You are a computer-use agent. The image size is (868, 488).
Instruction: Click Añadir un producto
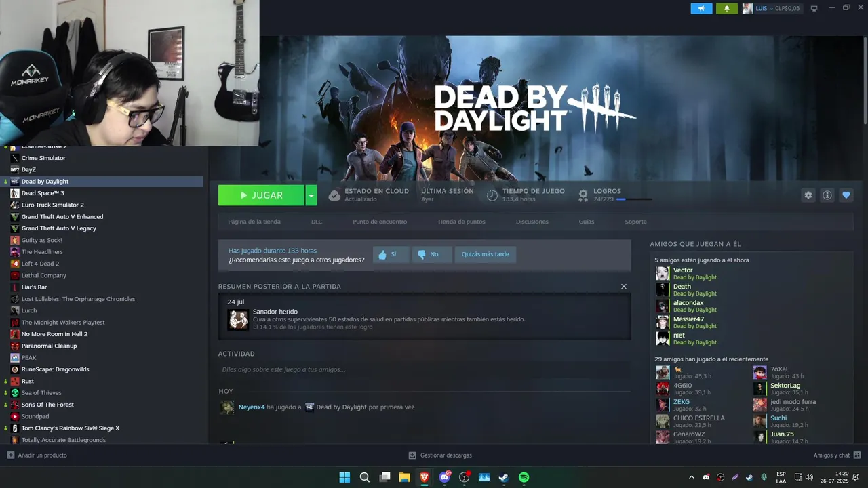37,455
